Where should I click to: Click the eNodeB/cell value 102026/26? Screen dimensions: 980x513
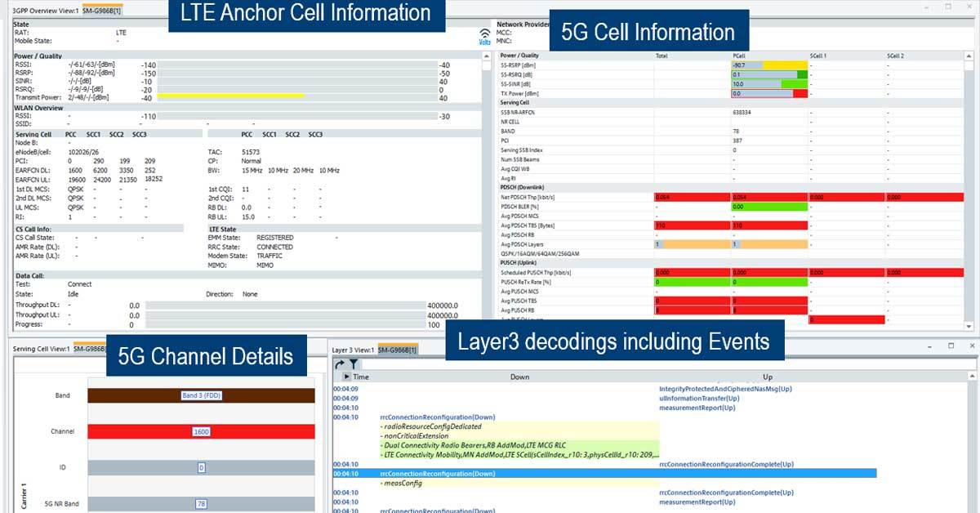83,152
